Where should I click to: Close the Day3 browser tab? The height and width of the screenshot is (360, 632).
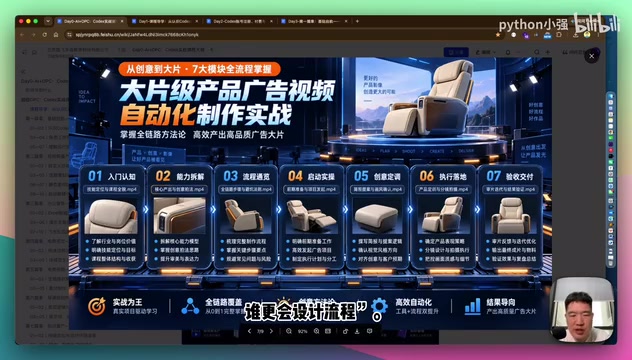click(x=346, y=21)
